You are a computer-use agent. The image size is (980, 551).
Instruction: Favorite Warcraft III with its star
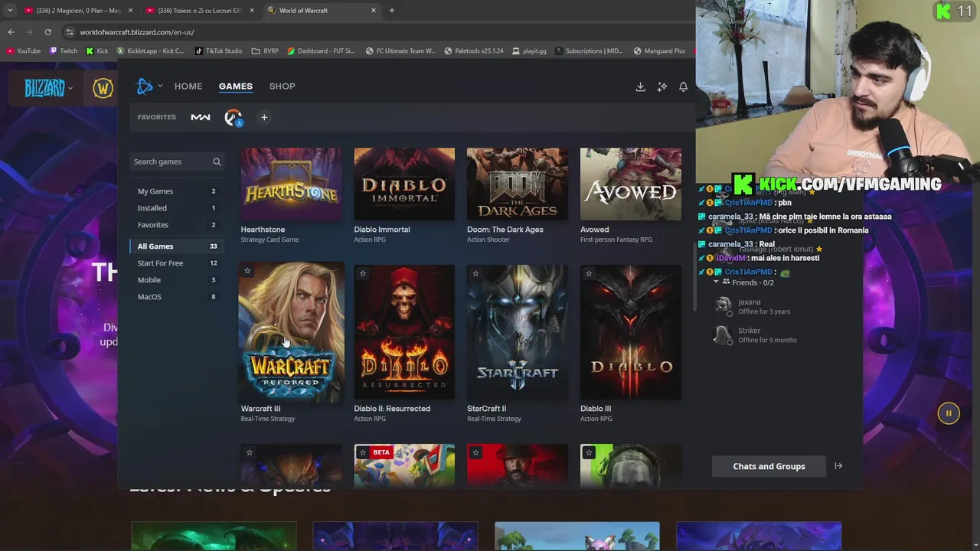(247, 271)
